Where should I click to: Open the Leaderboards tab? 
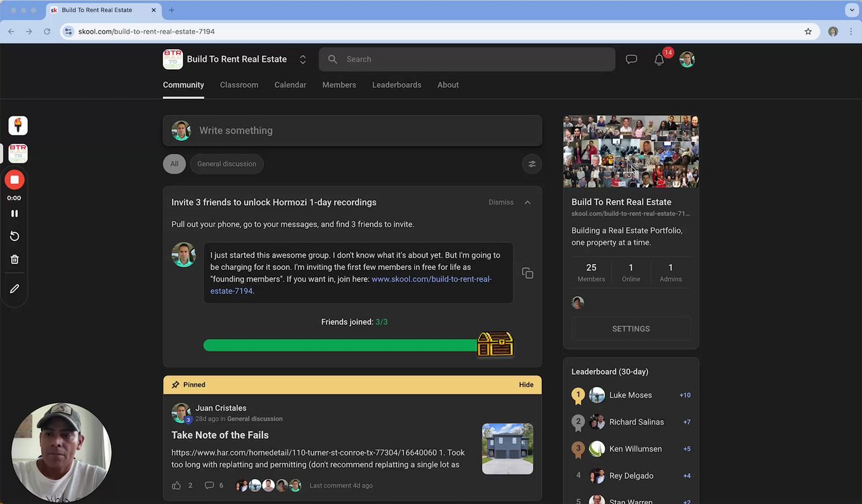(x=397, y=85)
